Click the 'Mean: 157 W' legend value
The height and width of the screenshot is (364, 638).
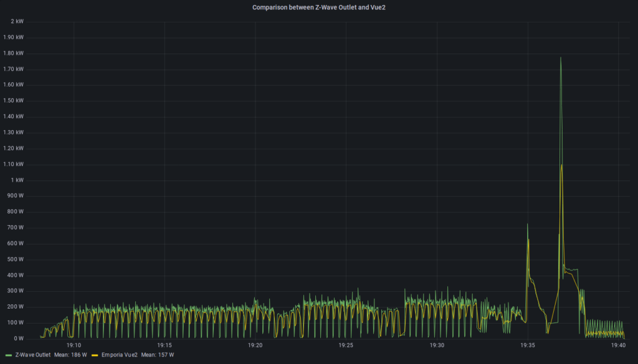(158, 355)
